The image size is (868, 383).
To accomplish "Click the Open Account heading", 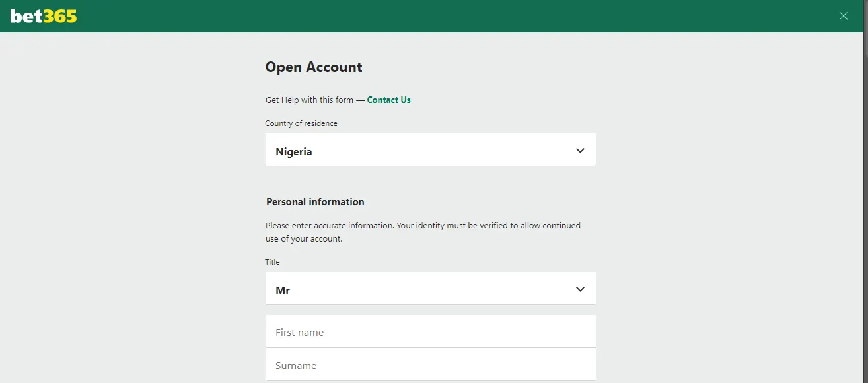I will pyautogui.click(x=314, y=67).
